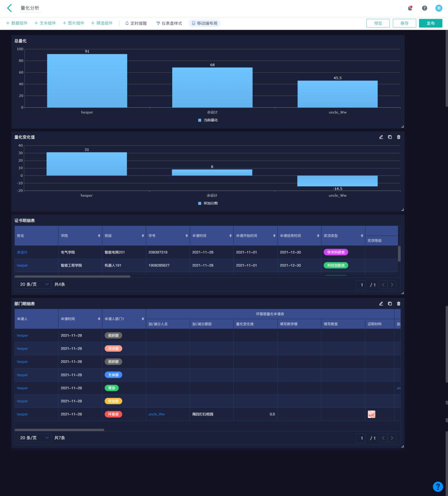This screenshot has width=448, height=496.
Task: Open 仪表盘样式 settings
Action: point(169,23)
